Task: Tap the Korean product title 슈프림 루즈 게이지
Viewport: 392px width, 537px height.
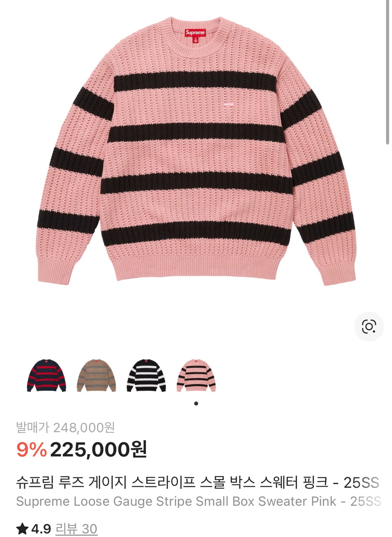Action: pos(72,483)
